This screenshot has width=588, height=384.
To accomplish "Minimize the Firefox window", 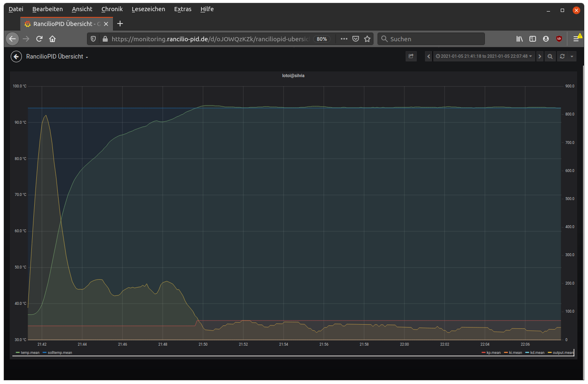I will point(548,10).
